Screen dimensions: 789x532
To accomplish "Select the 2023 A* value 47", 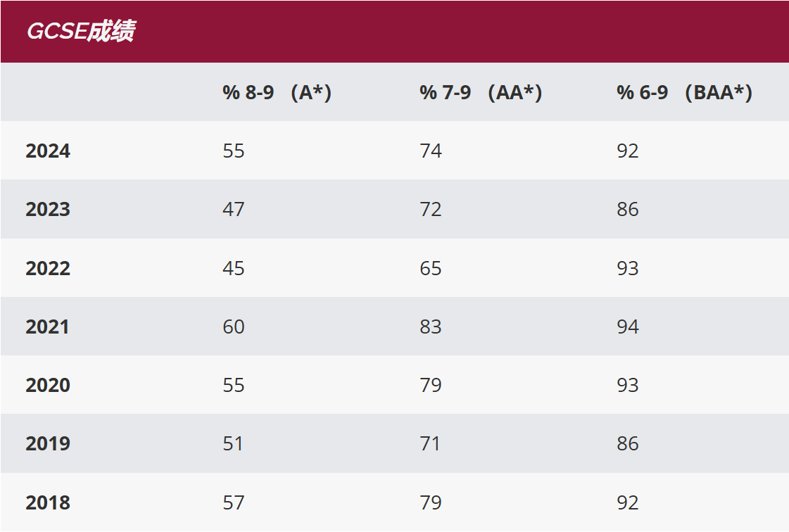I will pos(234,210).
